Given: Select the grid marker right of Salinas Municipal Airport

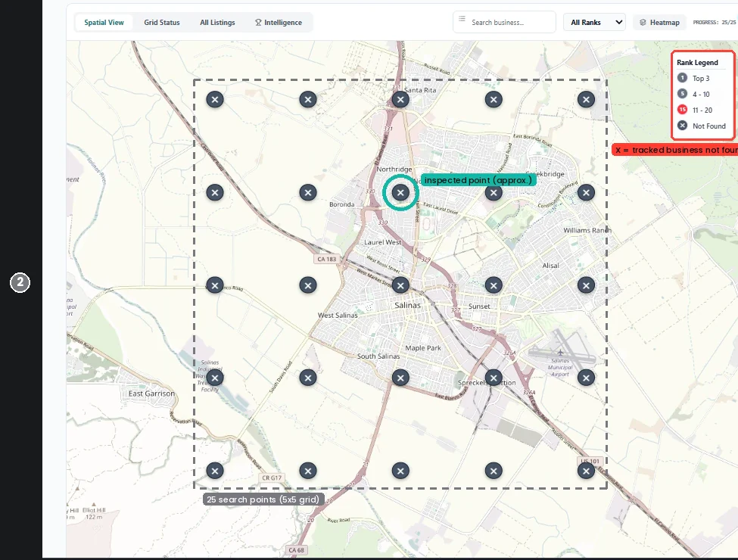Looking at the screenshot, I should point(586,378).
